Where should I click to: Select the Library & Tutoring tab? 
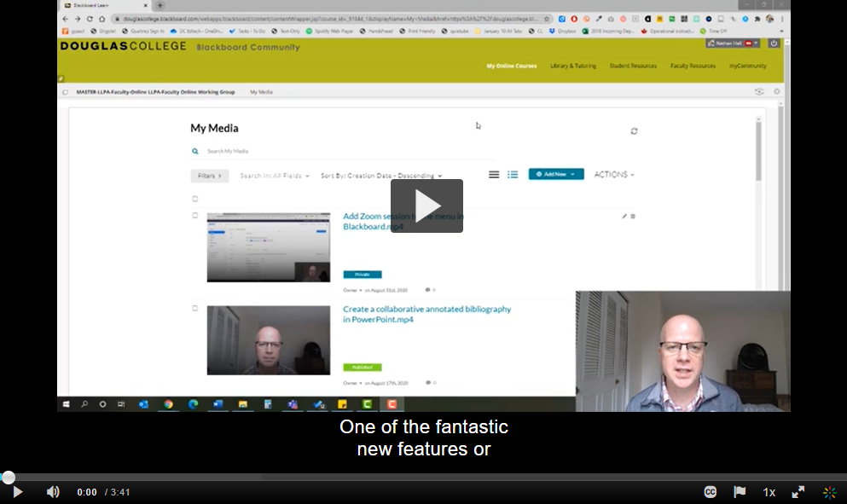coord(573,66)
